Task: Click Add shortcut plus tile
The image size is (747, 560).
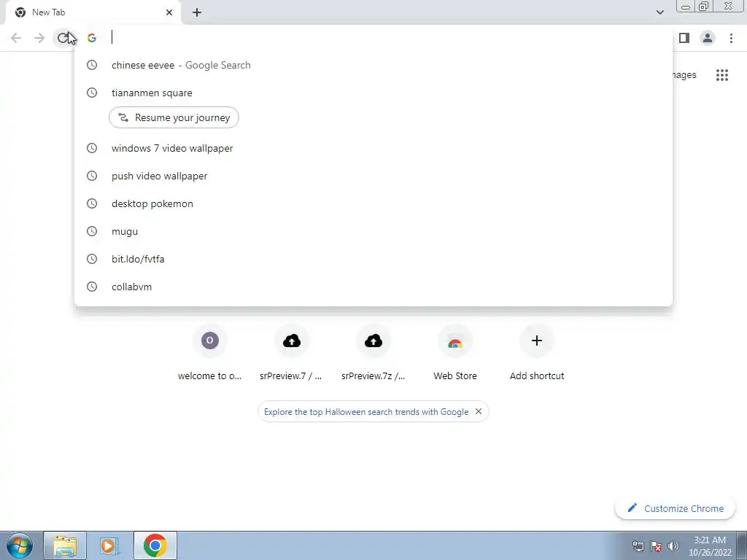Action: (x=537, y=353)
